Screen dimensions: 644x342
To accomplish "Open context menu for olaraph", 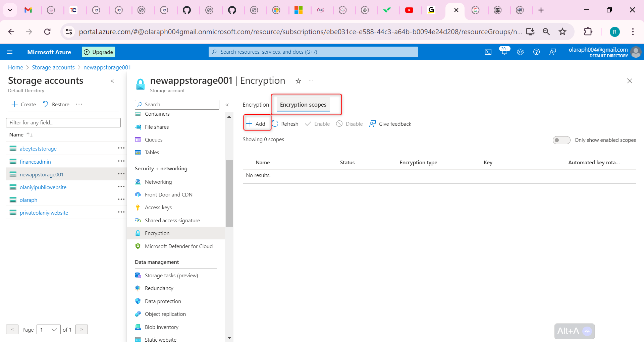I will (121, 199).
